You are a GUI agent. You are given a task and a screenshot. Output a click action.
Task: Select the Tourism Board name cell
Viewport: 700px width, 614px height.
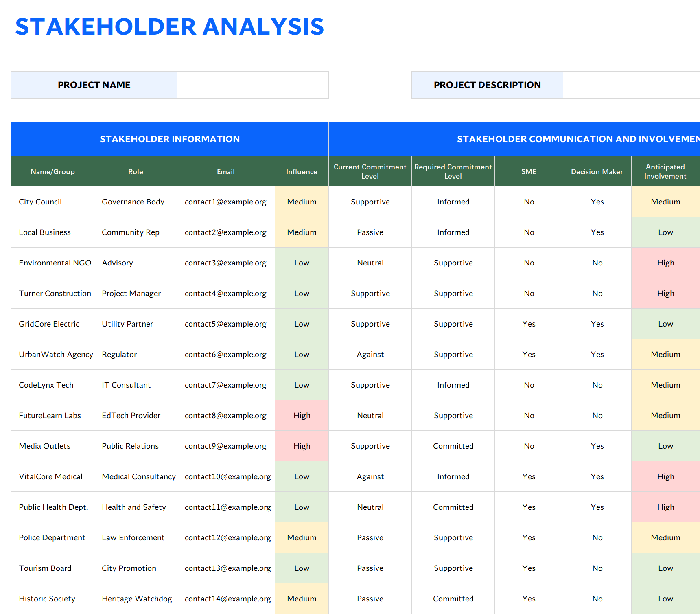(x=53, y=568)
